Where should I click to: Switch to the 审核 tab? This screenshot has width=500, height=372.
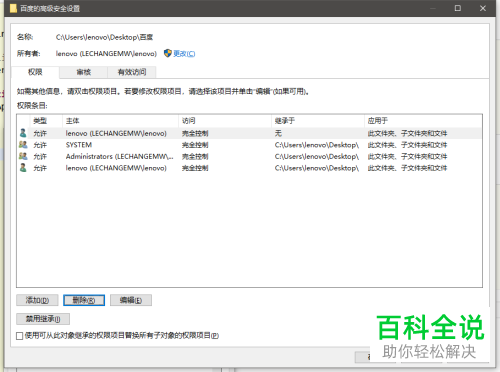coord(84,72)
